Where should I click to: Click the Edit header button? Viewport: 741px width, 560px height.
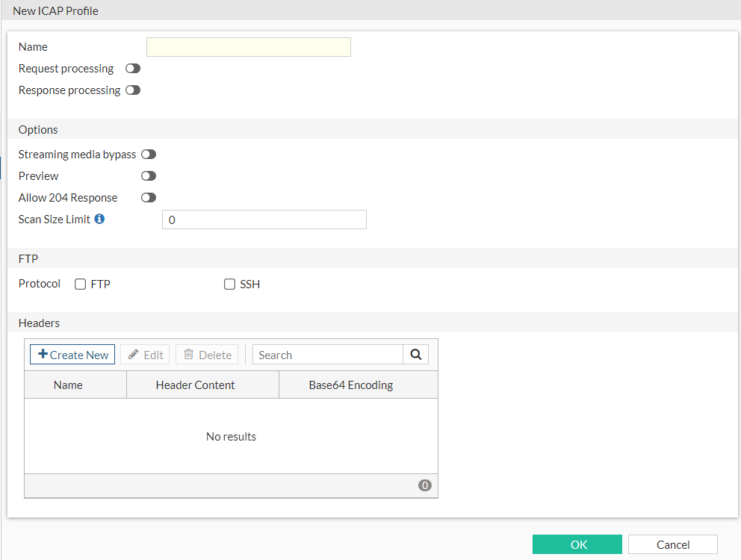(145, 355)
